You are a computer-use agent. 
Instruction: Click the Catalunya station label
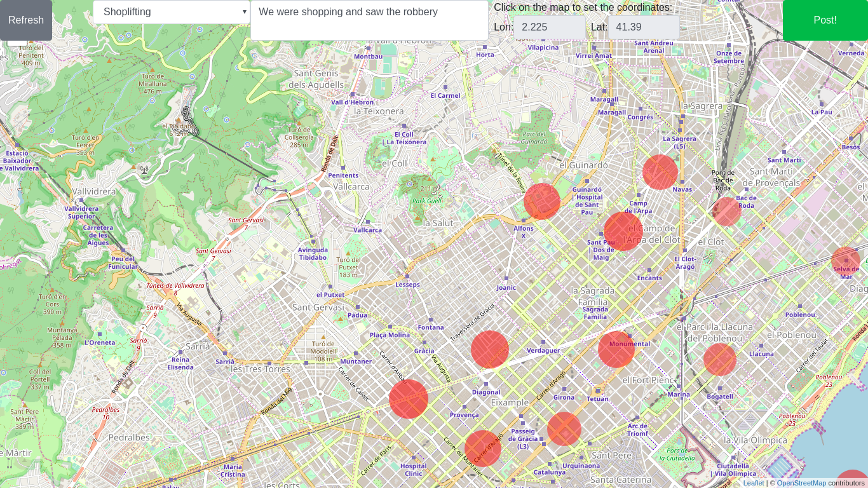coord(550,472)
